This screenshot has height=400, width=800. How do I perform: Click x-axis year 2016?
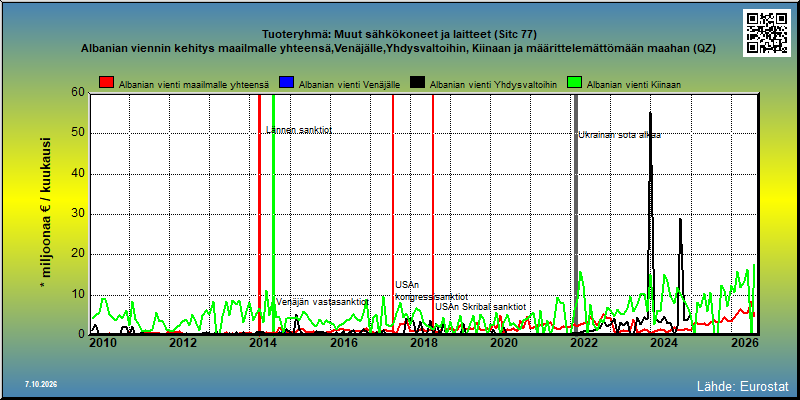pyautogui.click(x=343, y=343)
